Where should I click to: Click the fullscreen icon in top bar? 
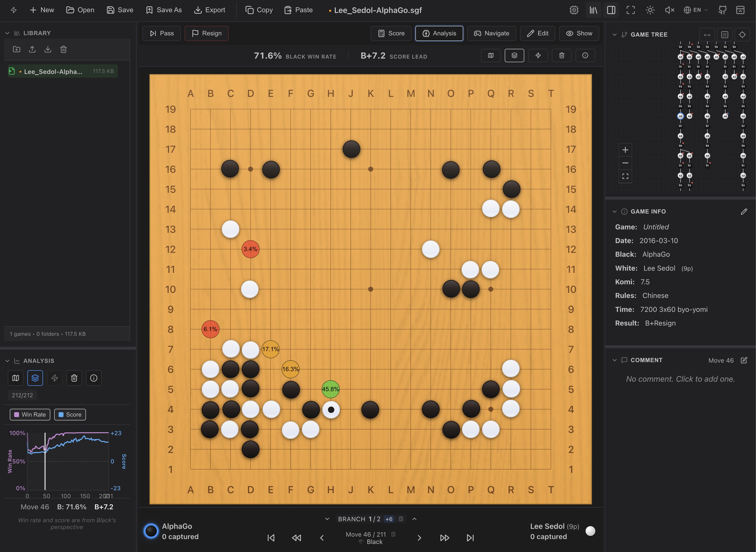[x=630, y=10]
